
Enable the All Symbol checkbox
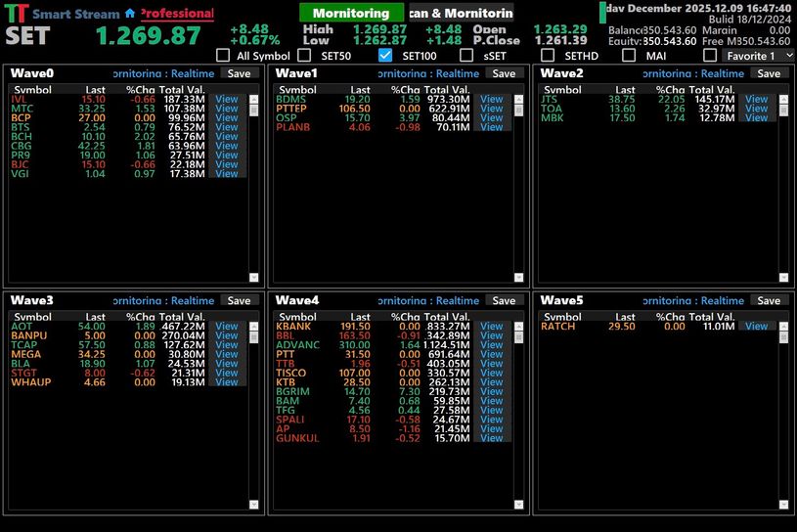point(224,56)
